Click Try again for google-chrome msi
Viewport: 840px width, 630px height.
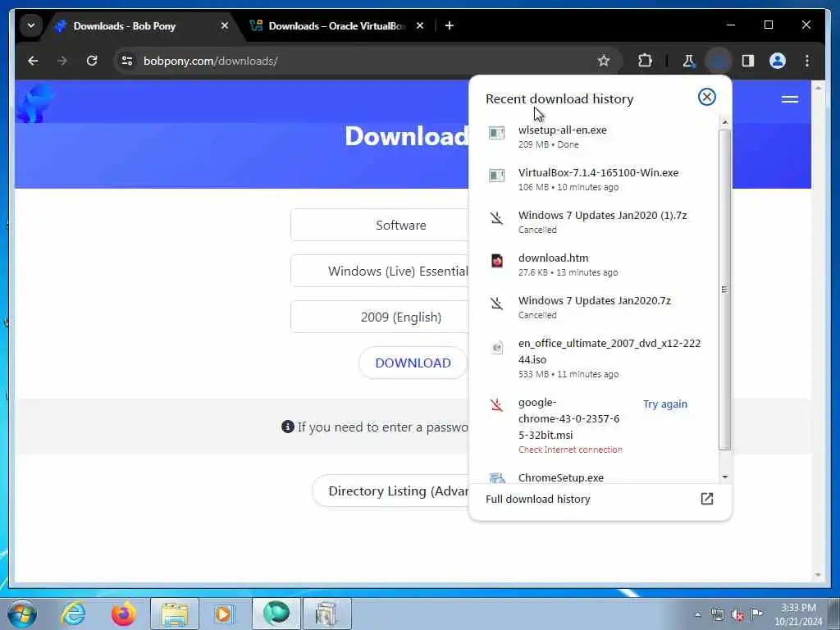click(x=664, y=404)
